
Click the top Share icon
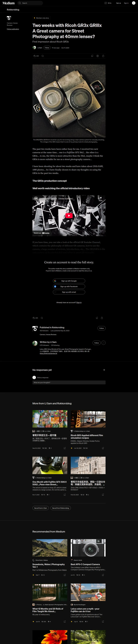(x=103, y=56)
